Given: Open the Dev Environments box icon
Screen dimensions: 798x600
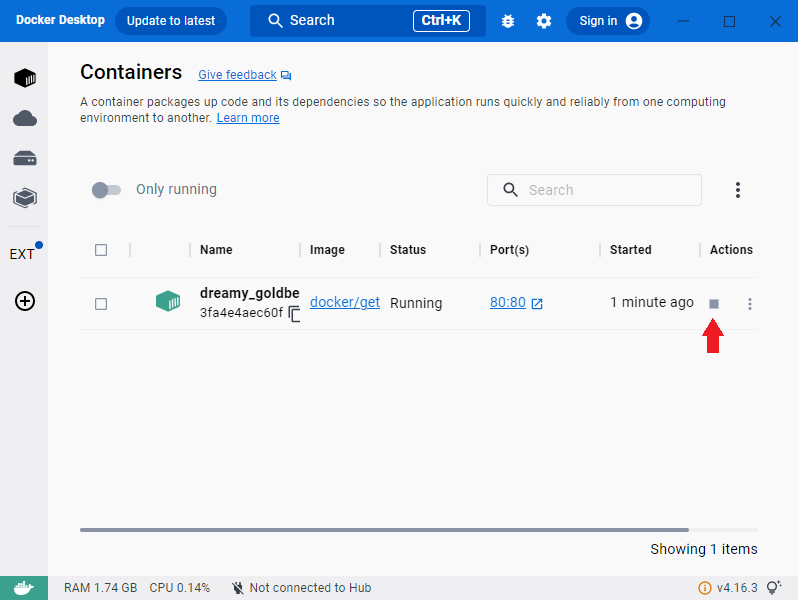Looking at the screenshot, I should coord(24,198).
